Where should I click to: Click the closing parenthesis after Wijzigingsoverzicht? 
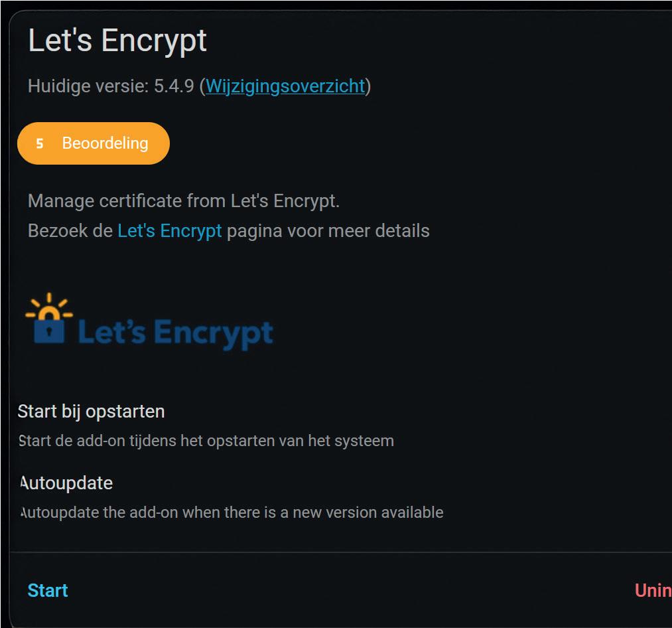pos(368,86)
